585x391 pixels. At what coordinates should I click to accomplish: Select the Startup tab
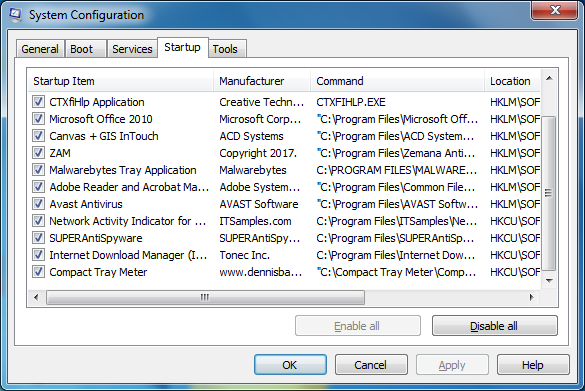pos(182,47)
